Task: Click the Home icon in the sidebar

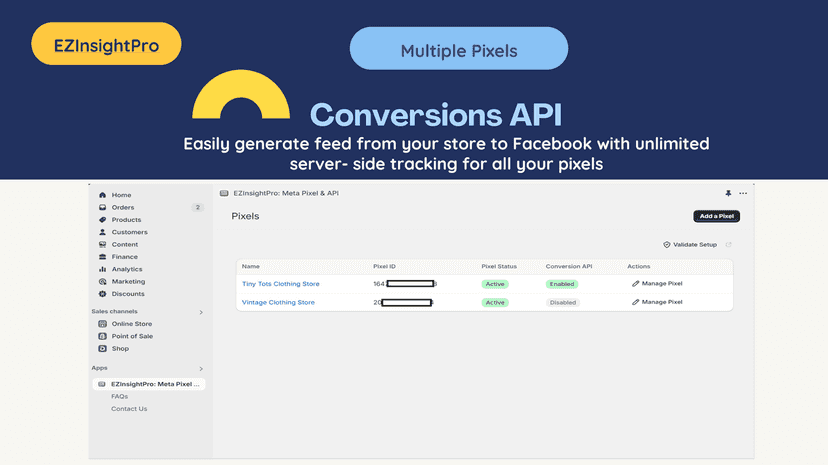Action: click(102, 195)
